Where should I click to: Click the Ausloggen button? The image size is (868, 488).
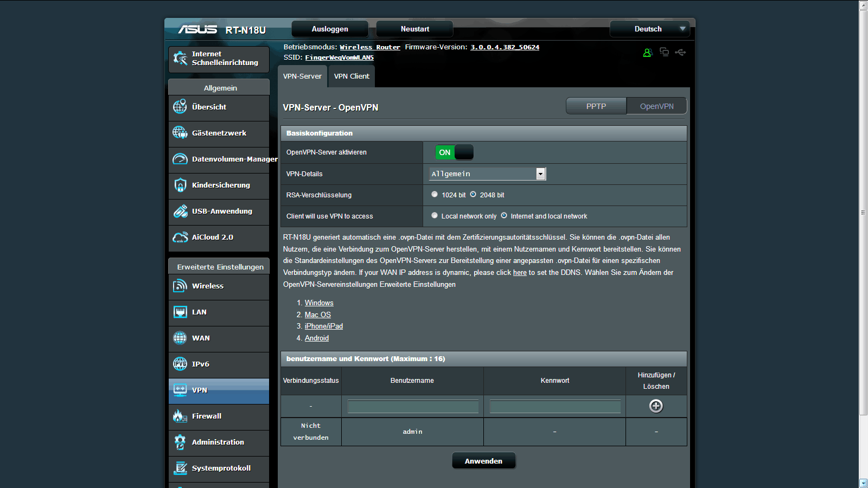click(x=330, y=29)
